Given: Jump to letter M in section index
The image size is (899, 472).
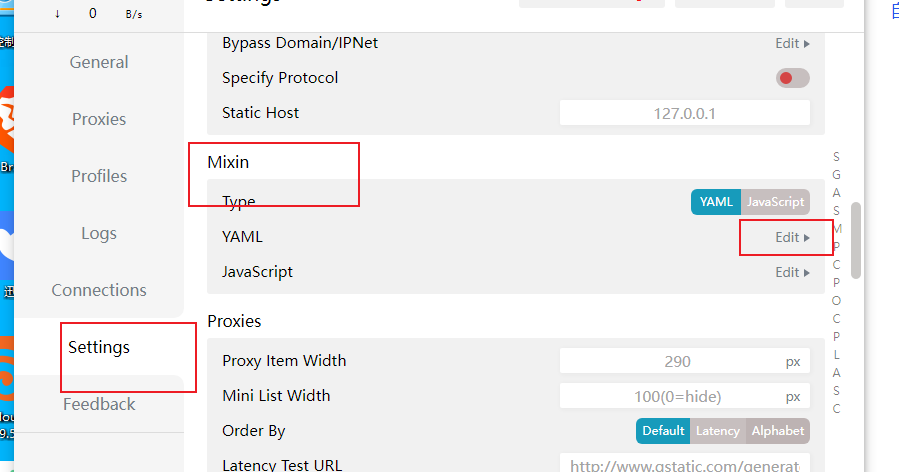Looking at the screenshot, I should (837, 228).
